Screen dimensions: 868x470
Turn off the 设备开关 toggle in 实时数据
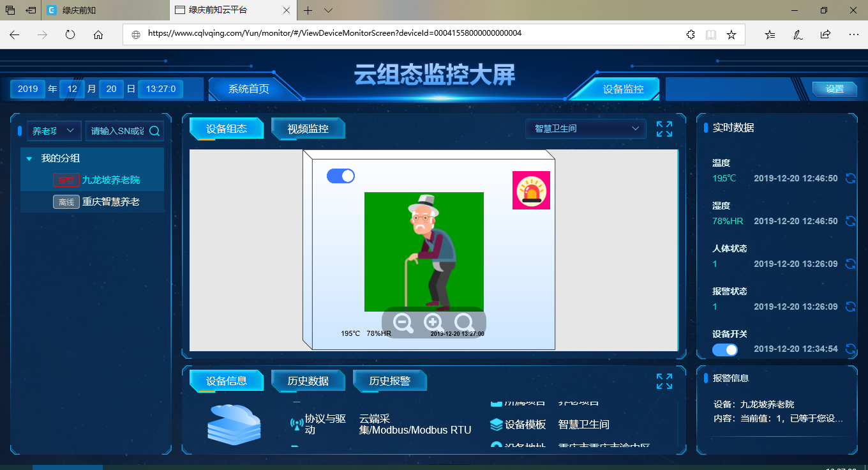725,349
